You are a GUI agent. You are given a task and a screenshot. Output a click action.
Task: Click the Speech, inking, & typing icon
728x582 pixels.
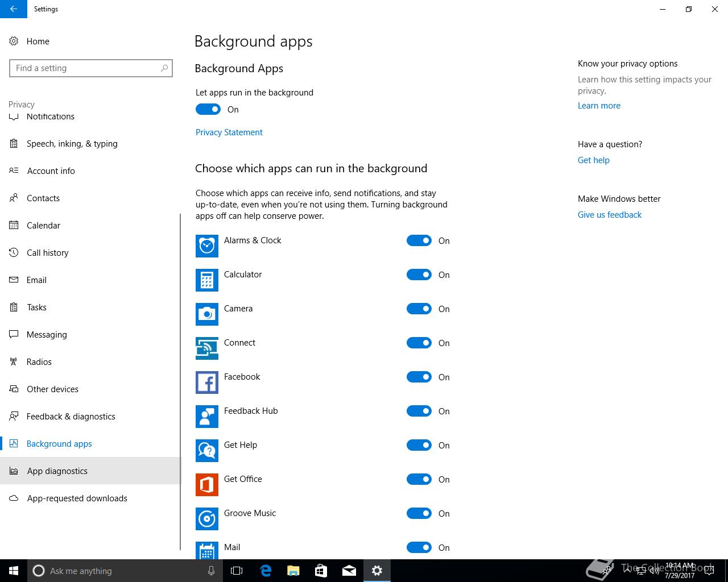pos(14,144)
